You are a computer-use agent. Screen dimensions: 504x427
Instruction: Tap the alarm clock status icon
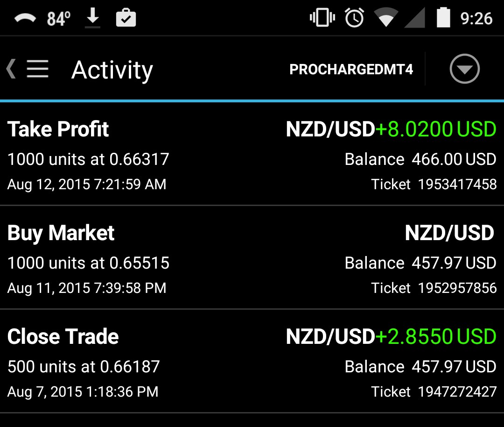[354, 18]
